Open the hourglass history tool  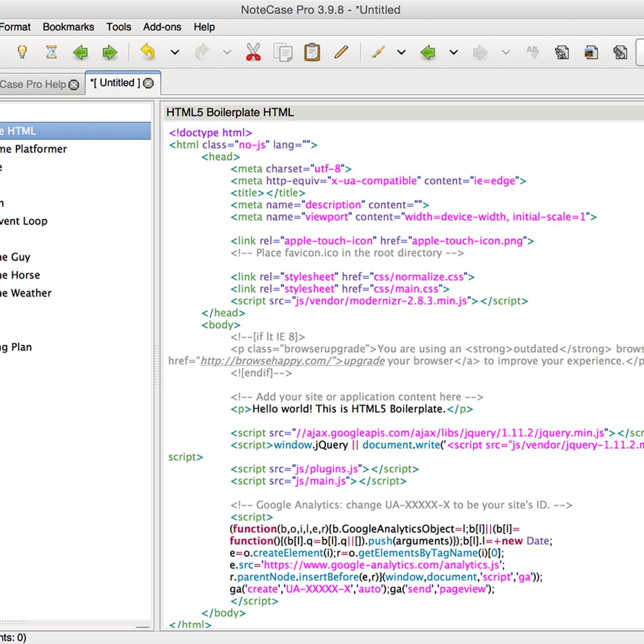[52, 52]
